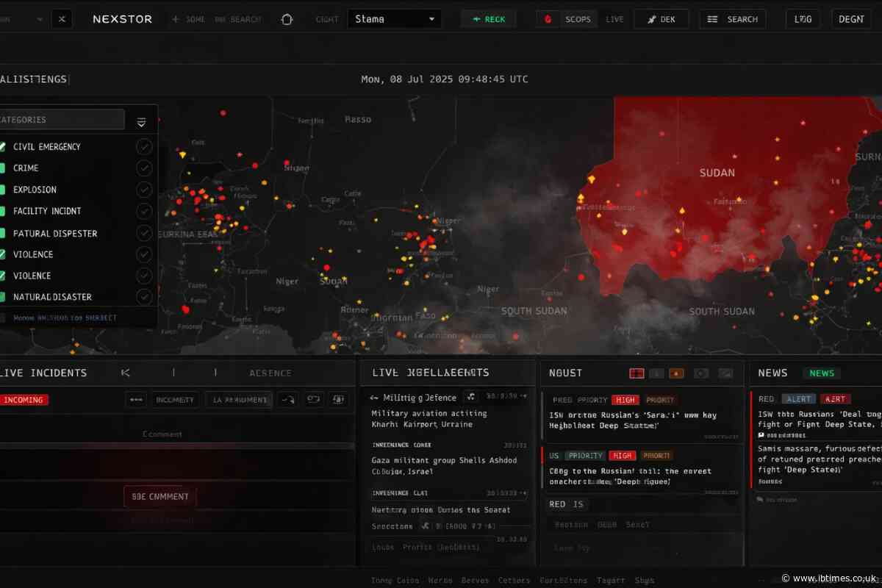This screenshot has width=882, height=588.
Task: Click the green NEWS badge
Action: coord(822,373)
